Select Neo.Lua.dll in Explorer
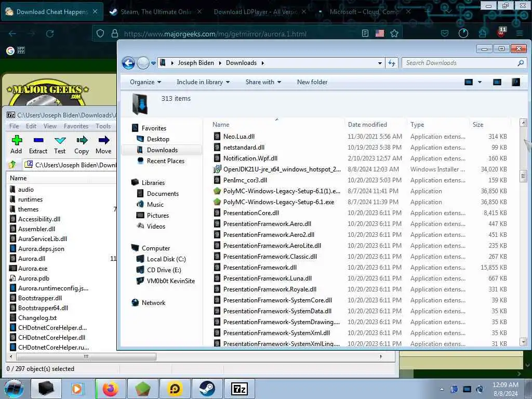The height and width of the screenshot is (399, 532). (x=238, y=137)
